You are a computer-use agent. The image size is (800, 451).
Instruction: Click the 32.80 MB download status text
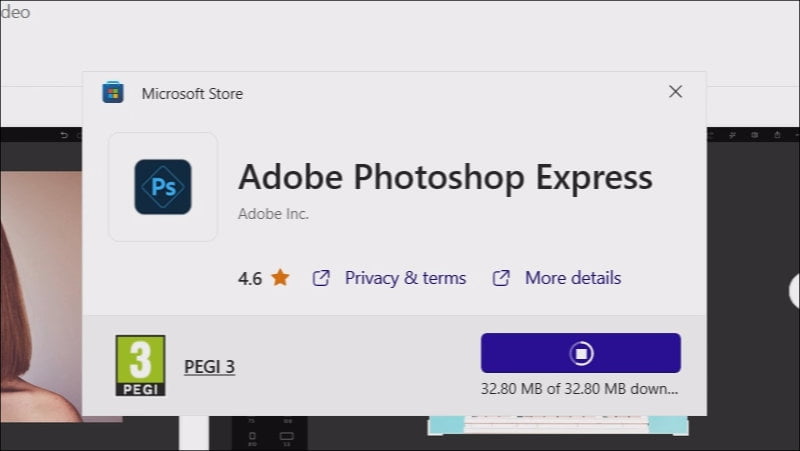580,389
